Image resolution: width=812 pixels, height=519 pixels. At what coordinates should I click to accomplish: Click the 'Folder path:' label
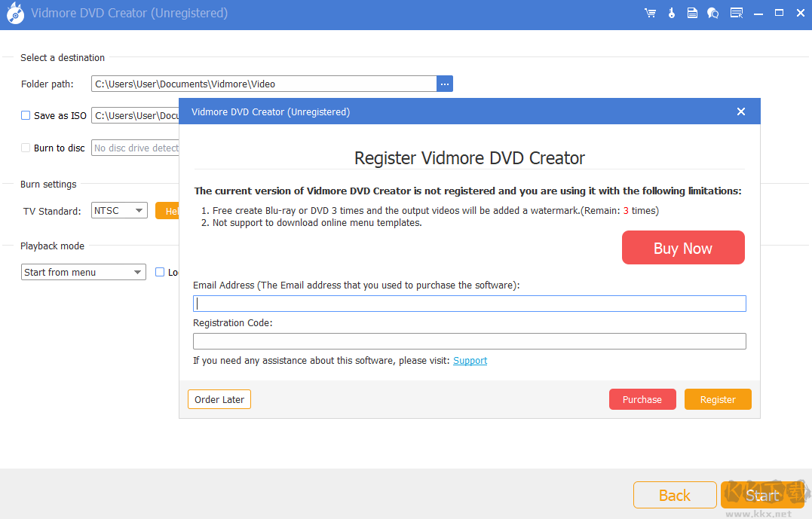coord(47,84)
